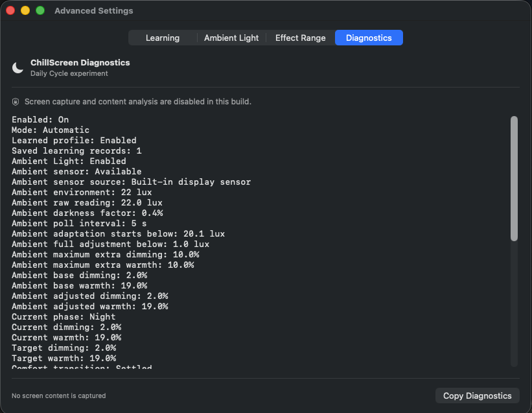Switch to the Learning tab
The width and height of the screenshot is (532, 413).
coord(163,38)
